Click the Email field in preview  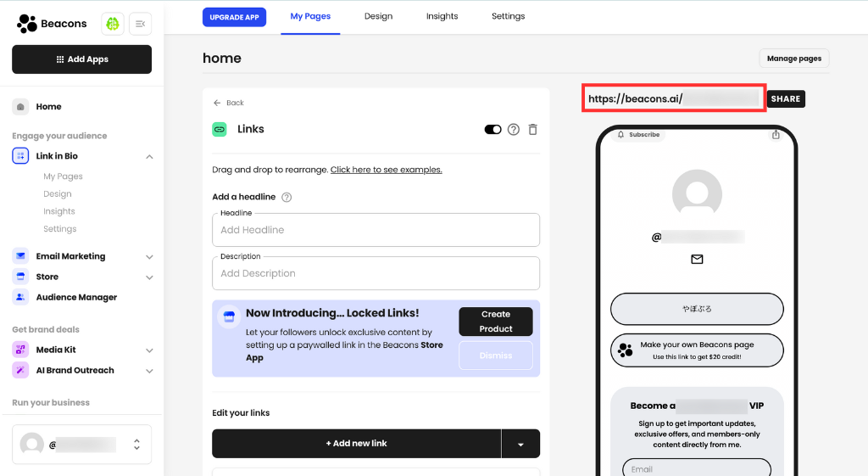(697, 468)
